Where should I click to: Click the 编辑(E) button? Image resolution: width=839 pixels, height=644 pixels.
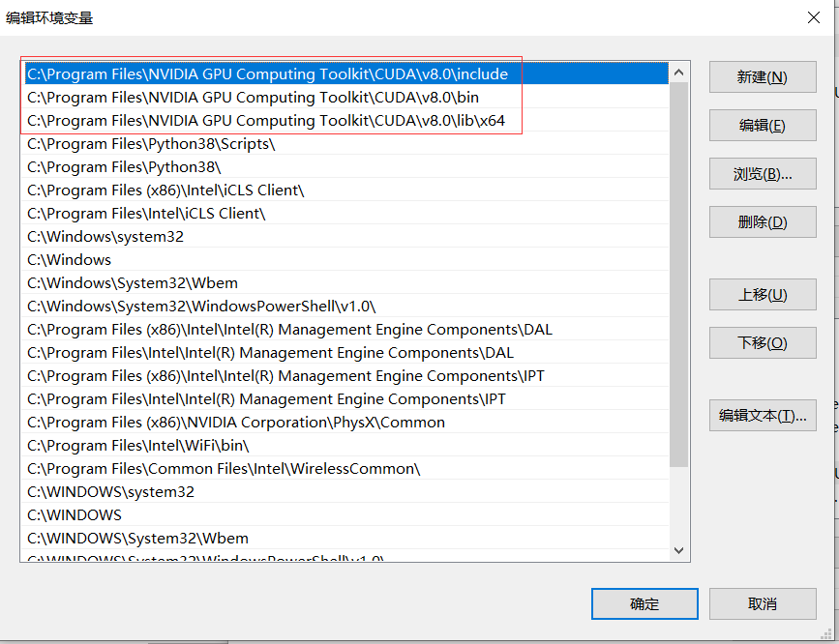click(x=762, y=126)
